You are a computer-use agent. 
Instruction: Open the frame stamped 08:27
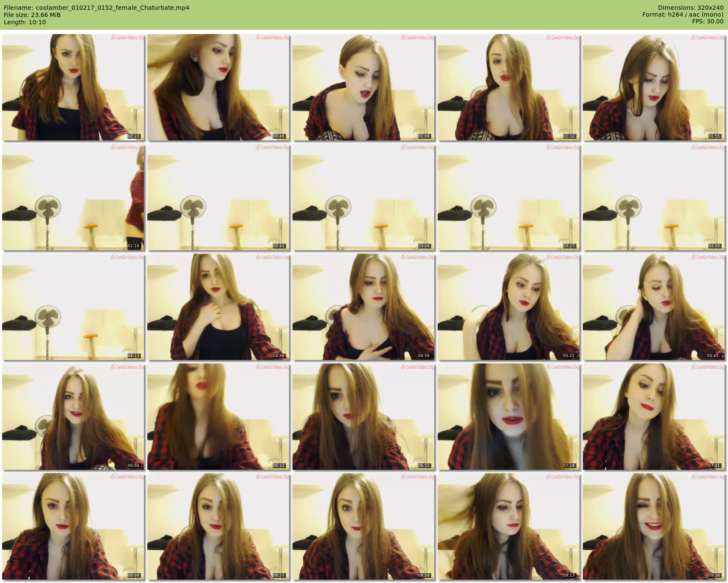pos(218,526)
